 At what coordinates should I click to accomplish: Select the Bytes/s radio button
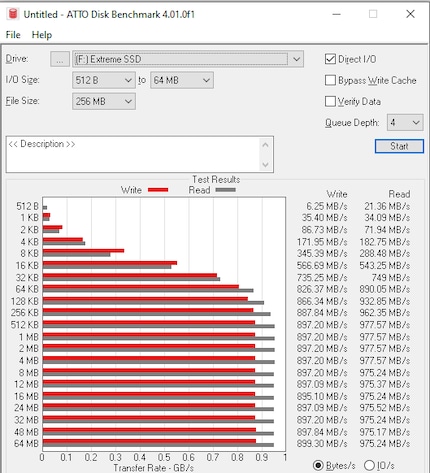pos(318,465)
